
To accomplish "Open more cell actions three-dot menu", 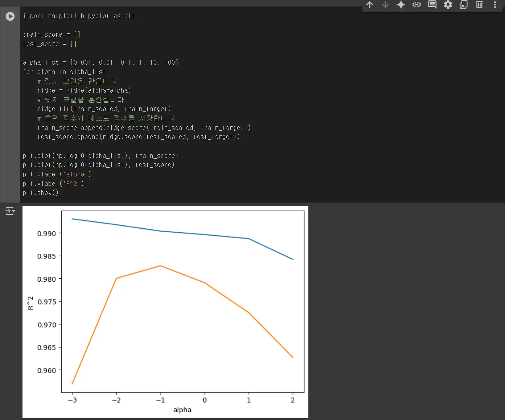I will (x=495, y=5).
